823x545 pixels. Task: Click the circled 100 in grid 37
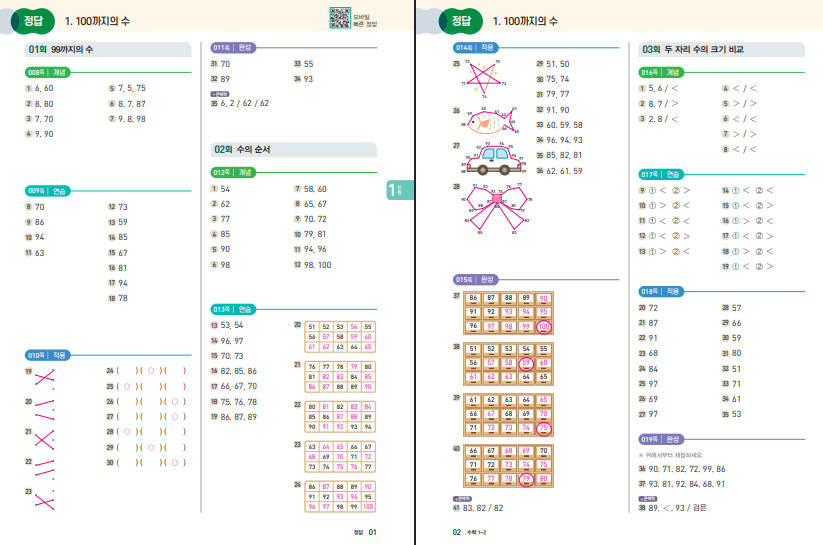(543, 327)
